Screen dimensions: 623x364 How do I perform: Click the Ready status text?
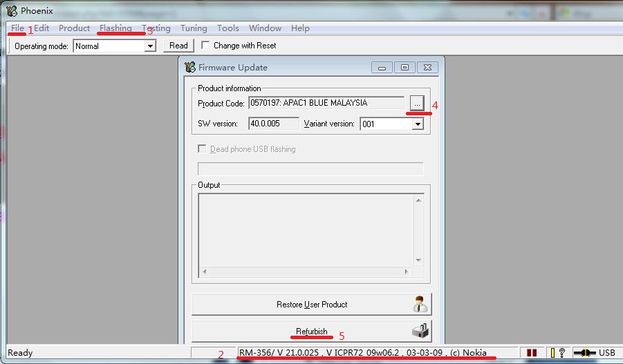pos(20,352)
